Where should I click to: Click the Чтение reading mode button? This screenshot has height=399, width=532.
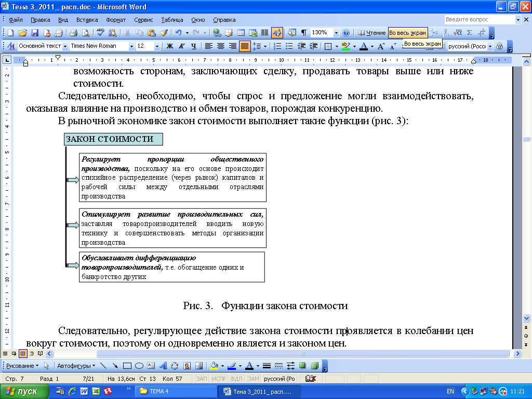click(372, 33)
